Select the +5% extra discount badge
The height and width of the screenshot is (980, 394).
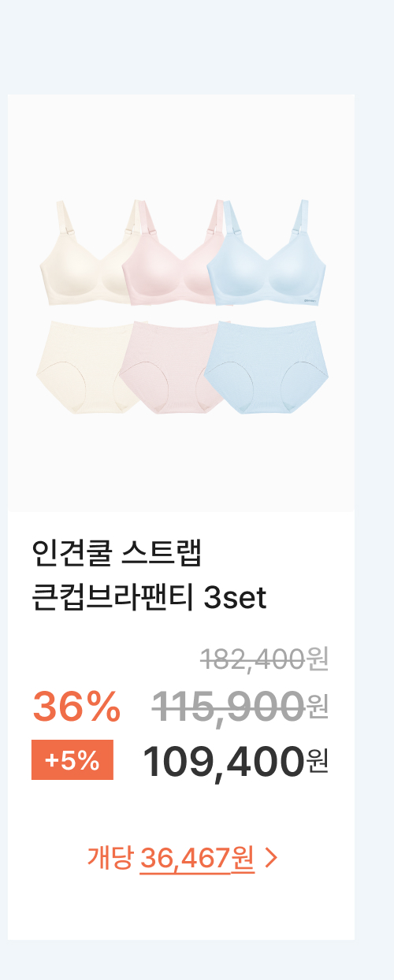coord(72,760)
